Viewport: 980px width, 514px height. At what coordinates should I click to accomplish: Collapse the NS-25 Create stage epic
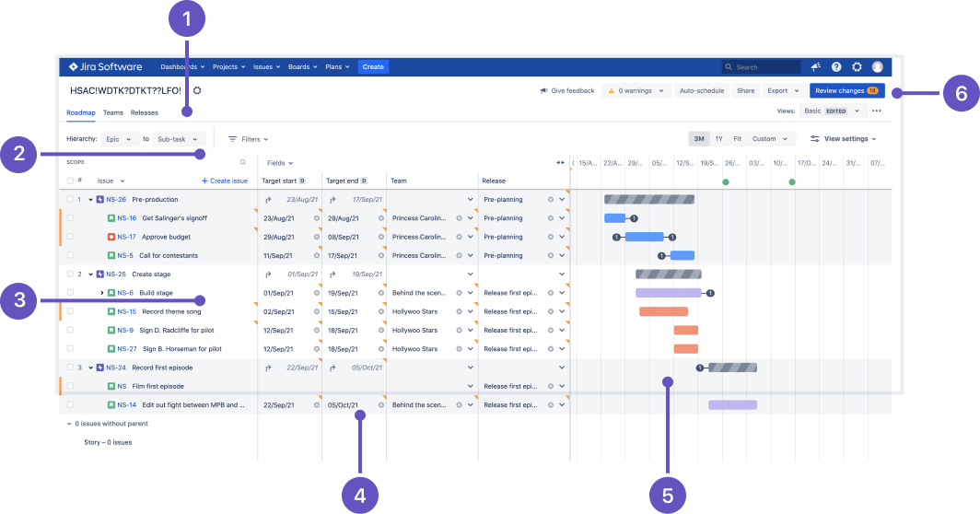coord(90,274)
